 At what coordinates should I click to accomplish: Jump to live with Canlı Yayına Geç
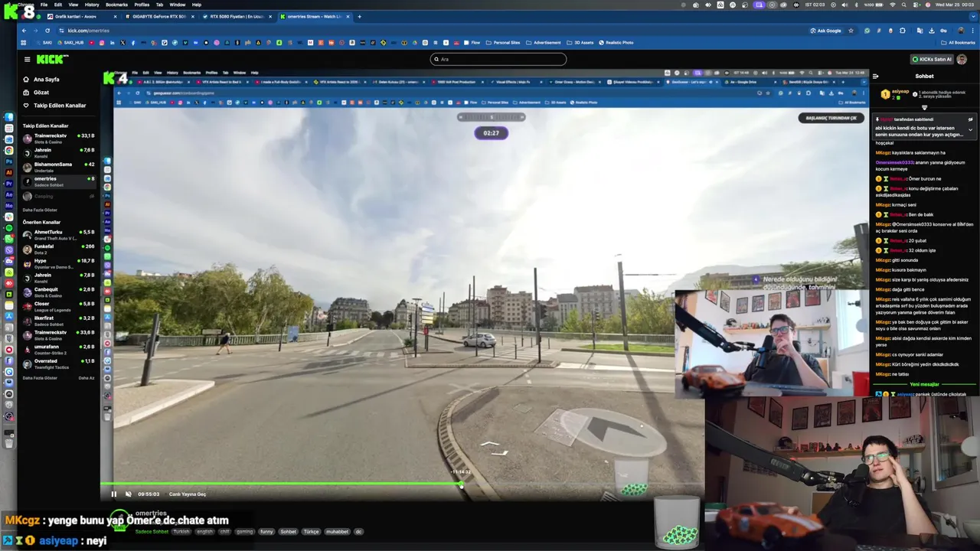[188, 494]
